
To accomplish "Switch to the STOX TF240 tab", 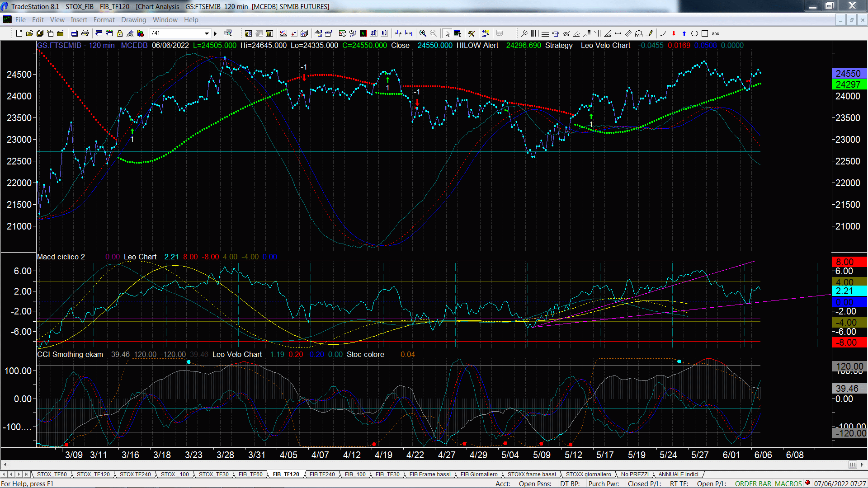I will (135, 474).
